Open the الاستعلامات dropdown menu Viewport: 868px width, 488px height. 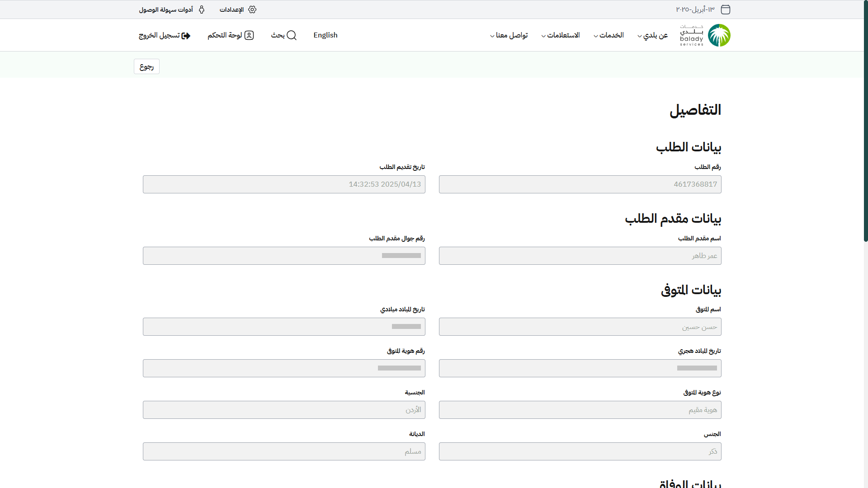pyautogui.click(x=561, y=35)
